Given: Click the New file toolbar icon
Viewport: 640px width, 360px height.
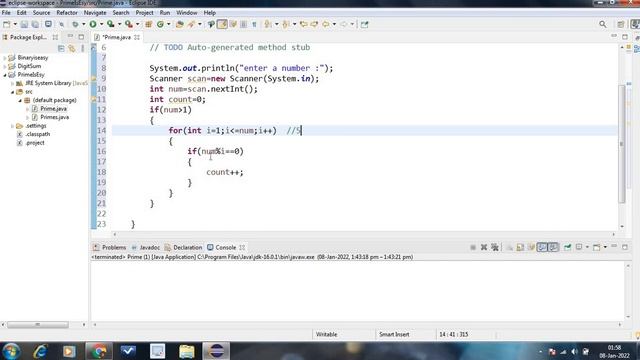Looking at the screenshot, I should (7, 24).
